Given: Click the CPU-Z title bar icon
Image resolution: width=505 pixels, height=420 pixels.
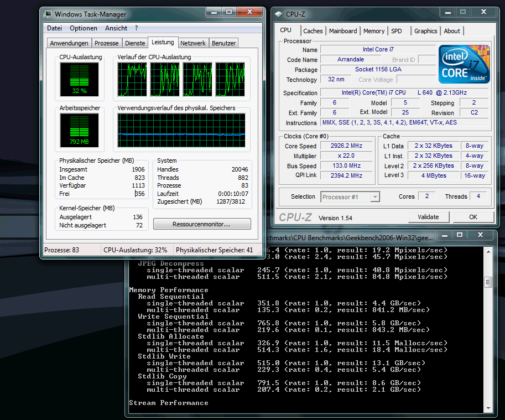Looking at the screenshot, I should point(278,14).
